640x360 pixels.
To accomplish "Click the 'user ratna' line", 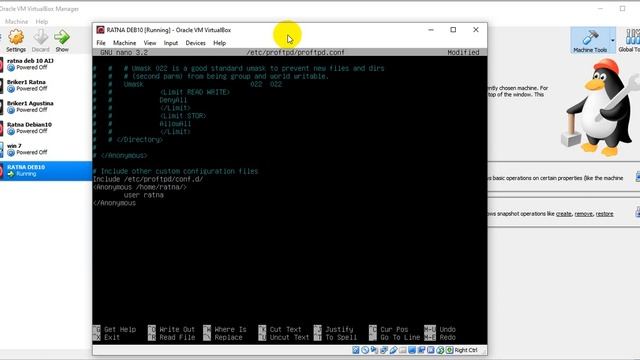I will click(144, 195).
